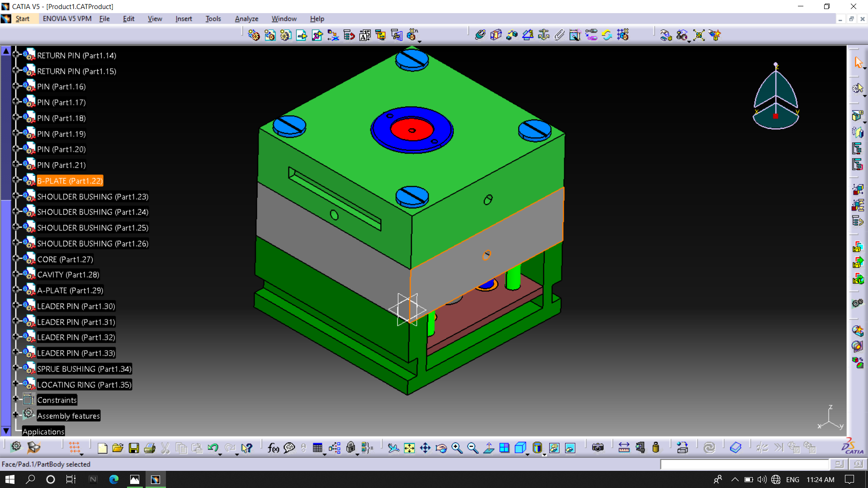This screenshot has width=868, height=488.
Task: Click the Capture camera icon
Action: click(598, 448)
